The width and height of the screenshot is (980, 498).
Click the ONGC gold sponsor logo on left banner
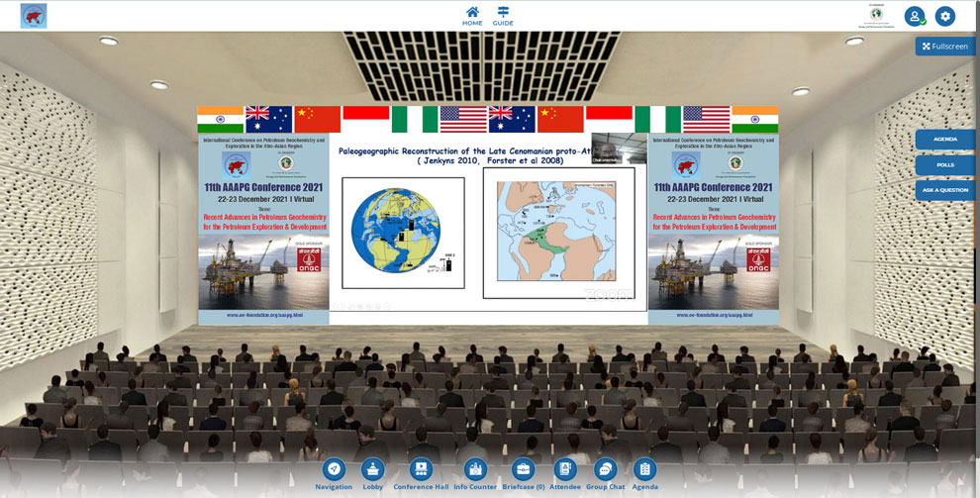click(309, 259)
